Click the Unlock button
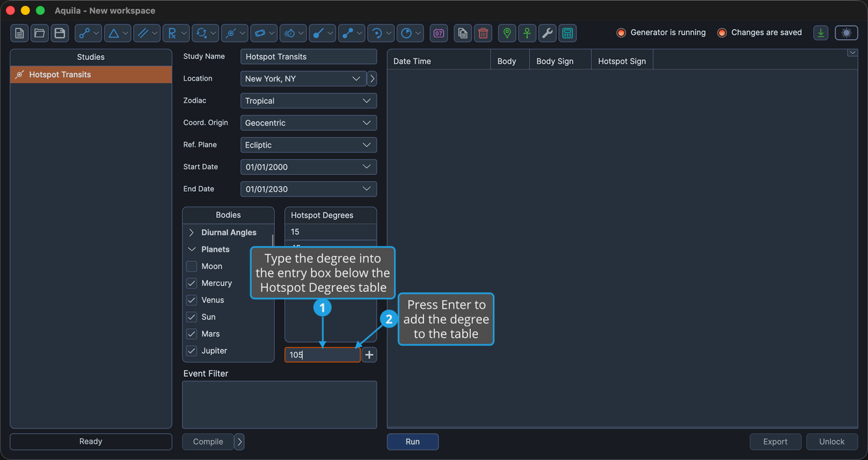The height and width of the screenshot is (460, 868). (x=832, y=442)
